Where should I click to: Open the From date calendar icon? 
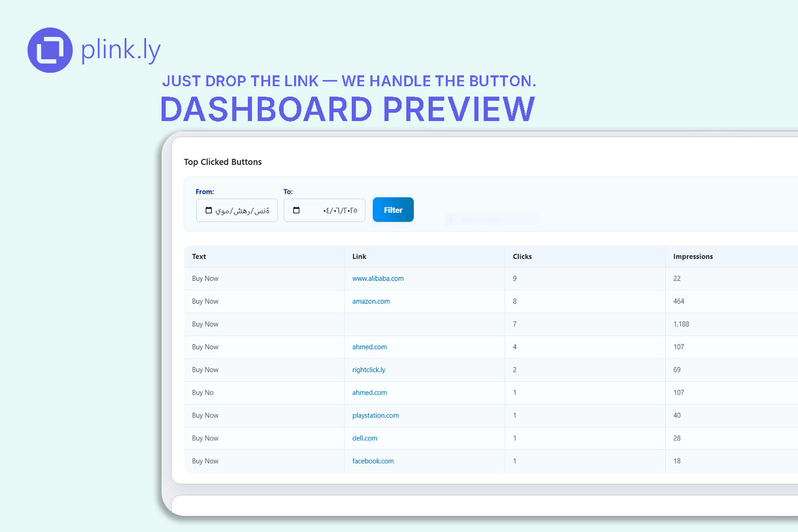click(x=209, y=210)
